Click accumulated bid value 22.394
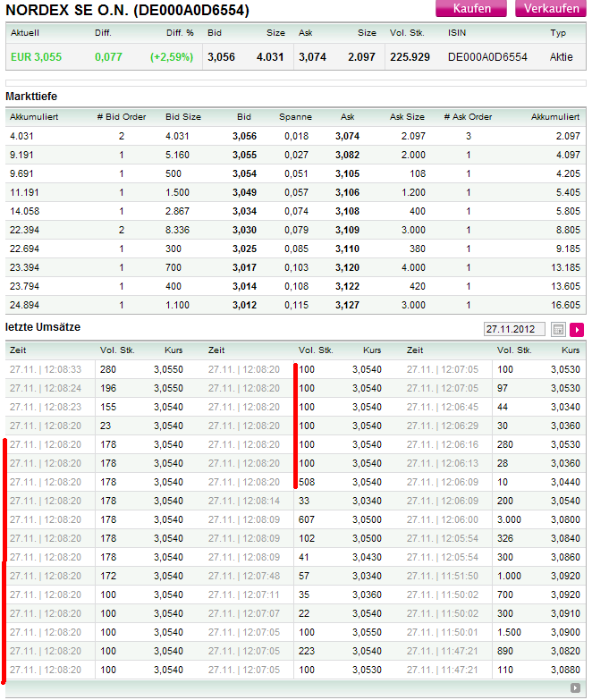 pos(24,230)
